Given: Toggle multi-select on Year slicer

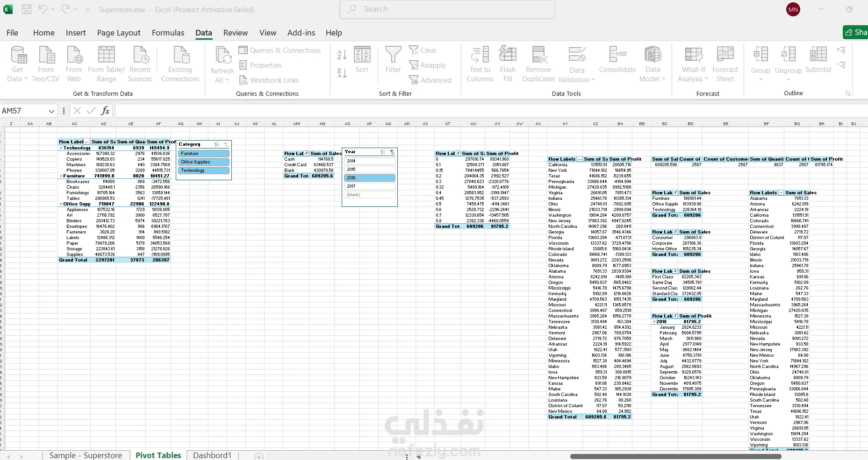Looking at the screenshot, I should [383, 152].
